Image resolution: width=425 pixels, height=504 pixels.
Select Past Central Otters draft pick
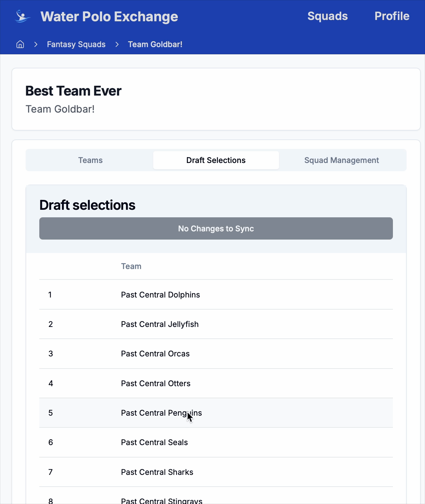click(x=156, y=383)
